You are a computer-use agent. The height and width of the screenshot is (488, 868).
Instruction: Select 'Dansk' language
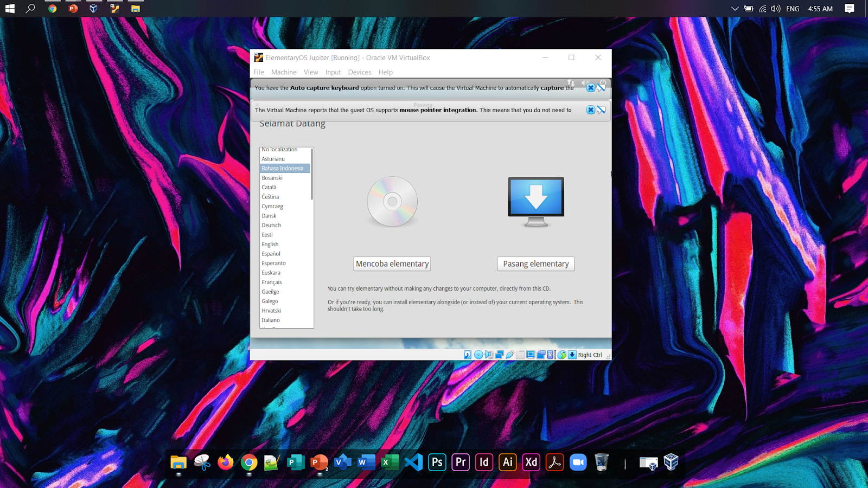coord(285,216)
